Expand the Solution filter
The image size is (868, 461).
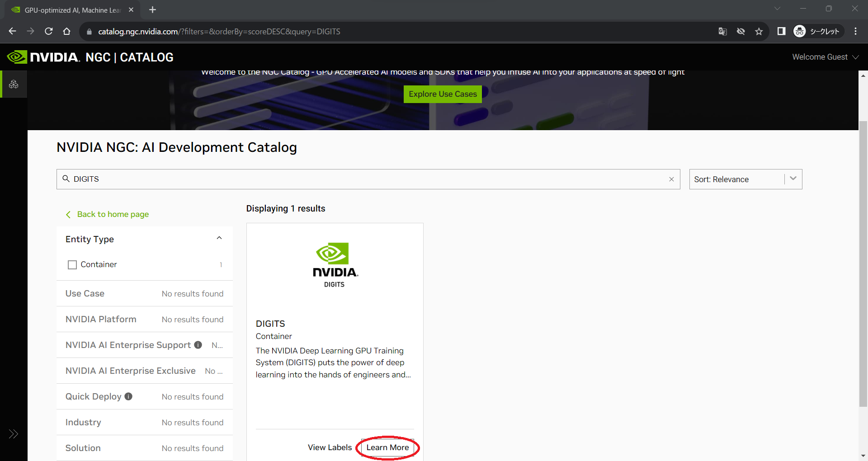(145, 448)
